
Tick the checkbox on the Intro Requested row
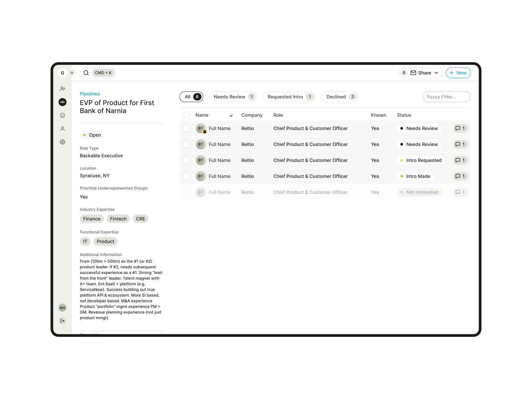[x=186, y=160]
